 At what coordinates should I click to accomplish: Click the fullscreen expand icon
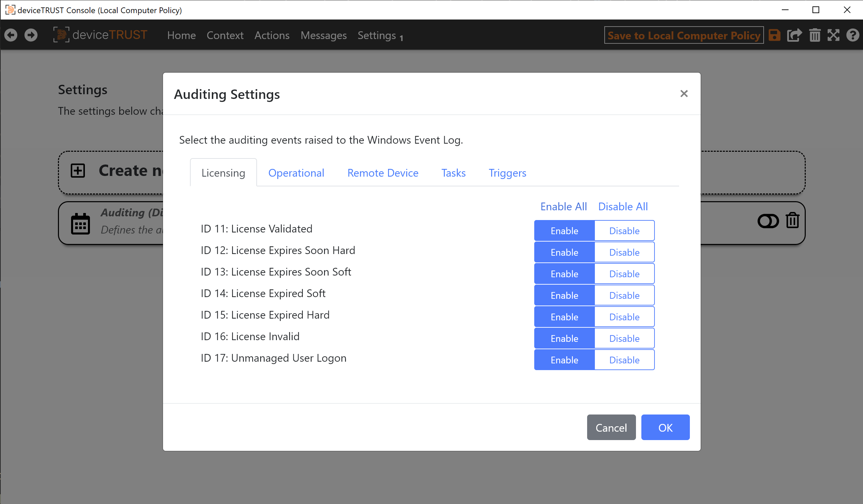coord(834,35)
